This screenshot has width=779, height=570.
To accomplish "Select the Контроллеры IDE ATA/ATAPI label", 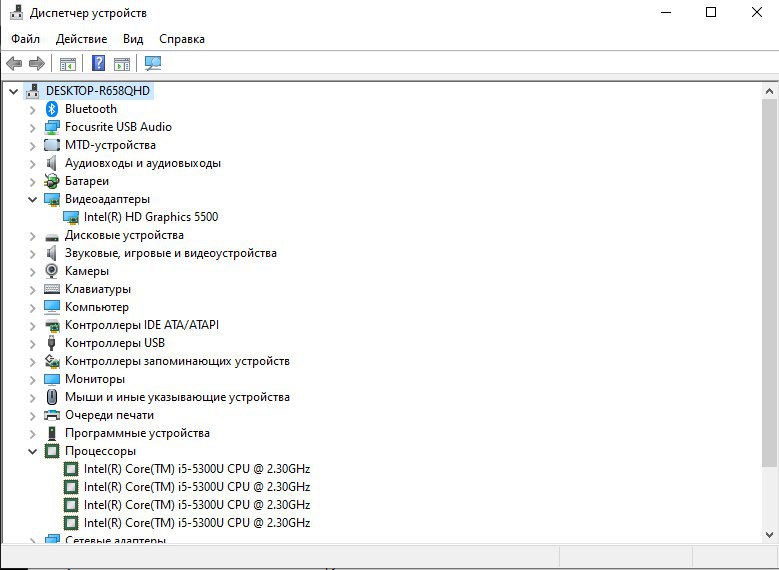I will click(142, 325).
